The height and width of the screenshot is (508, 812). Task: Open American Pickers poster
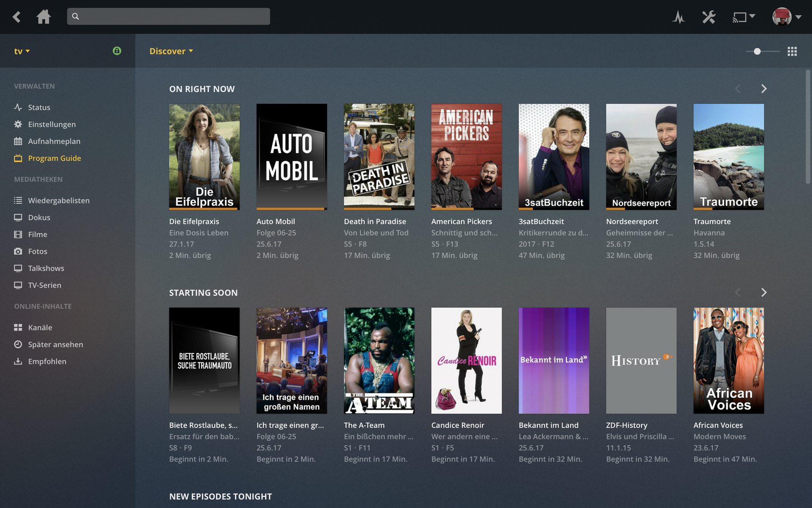coord(466,157)
